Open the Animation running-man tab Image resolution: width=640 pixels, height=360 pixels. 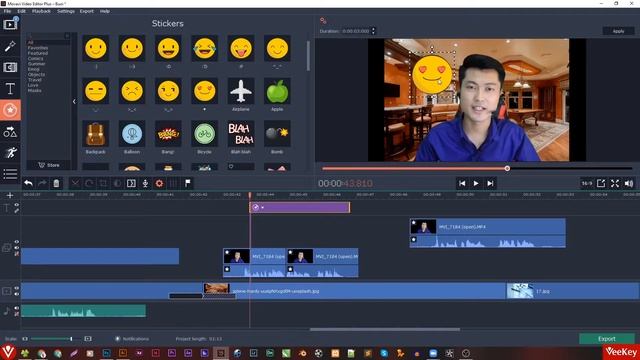tap(10, 153)
